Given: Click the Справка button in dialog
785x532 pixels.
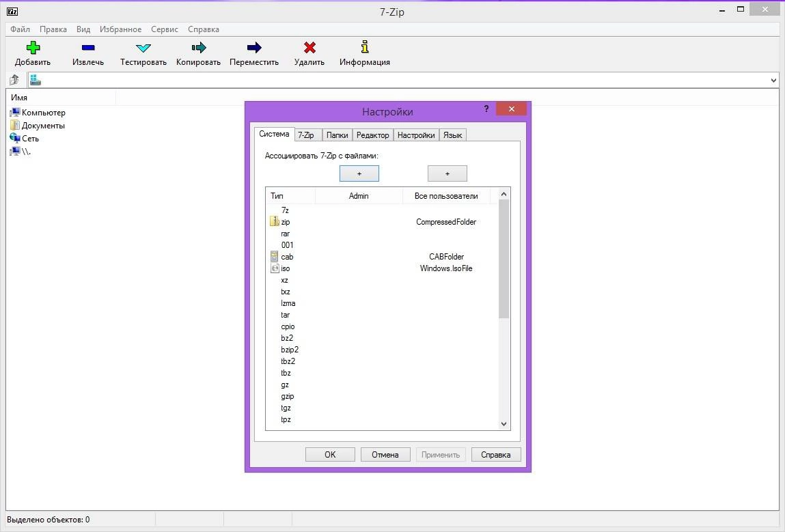Looking at the screenshot, I should (495, 454).
